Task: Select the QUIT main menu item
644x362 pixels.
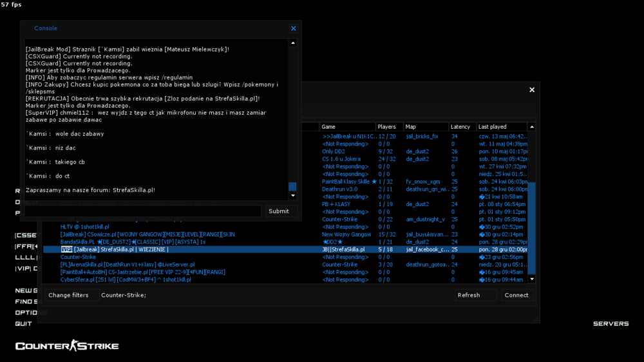Action: tap(23, 324)
